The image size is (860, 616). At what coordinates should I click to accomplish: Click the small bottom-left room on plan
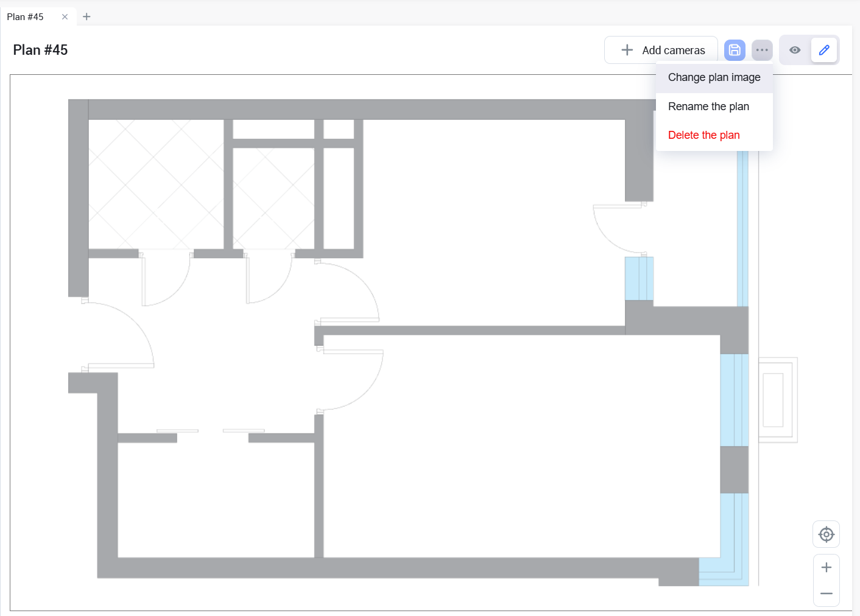[216, 499]
